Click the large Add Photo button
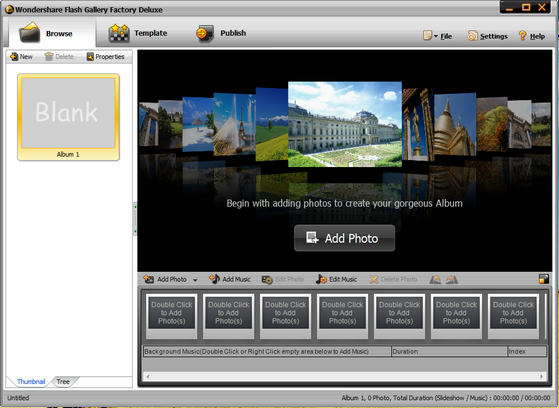Image resolution: width=559 pixels, height=408 pixels. 344,238
